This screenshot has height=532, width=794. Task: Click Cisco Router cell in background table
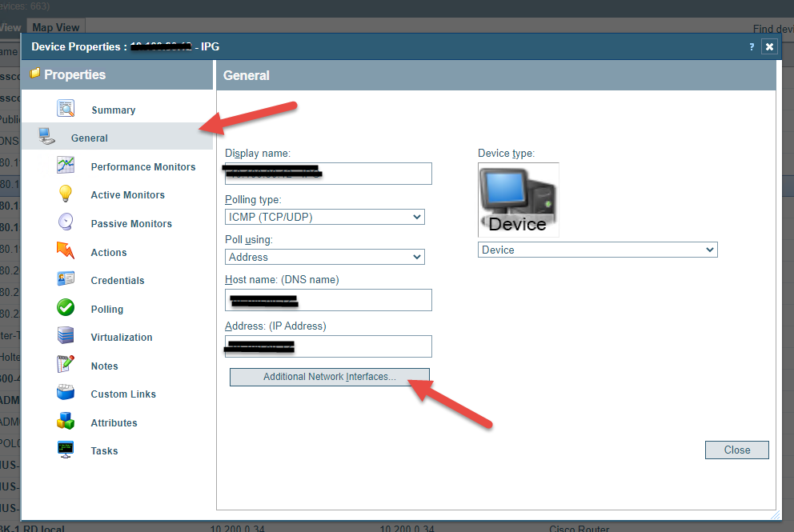pos(579,529)
